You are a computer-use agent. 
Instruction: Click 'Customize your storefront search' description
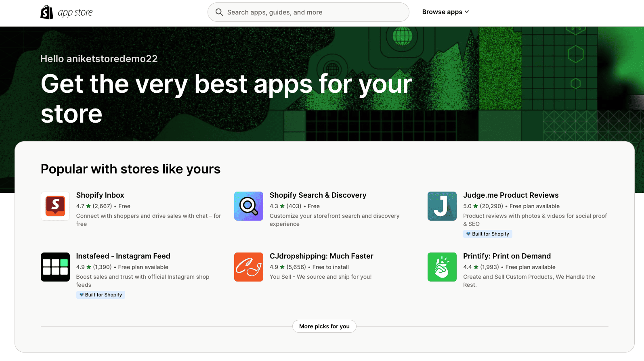coord(334,220)
